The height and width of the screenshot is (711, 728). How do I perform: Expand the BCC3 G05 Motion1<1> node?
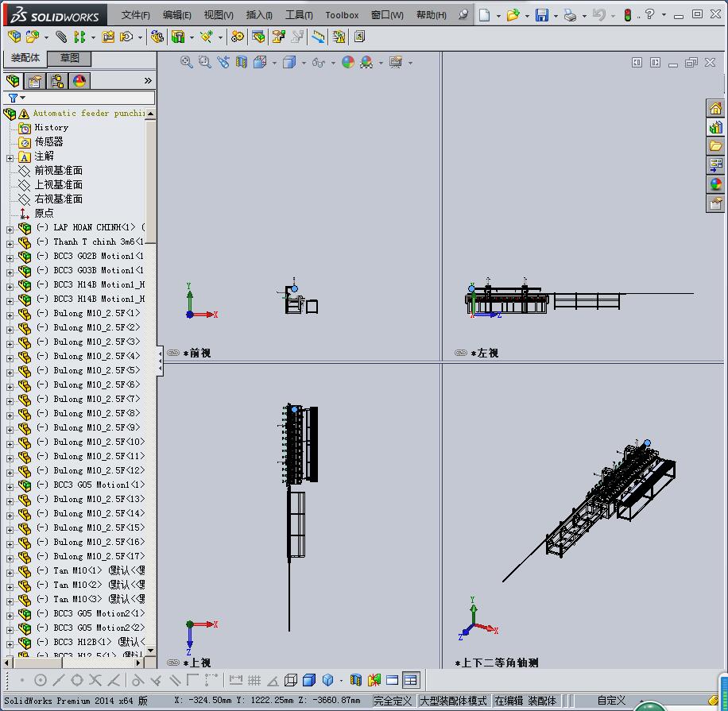click(10, 487)
